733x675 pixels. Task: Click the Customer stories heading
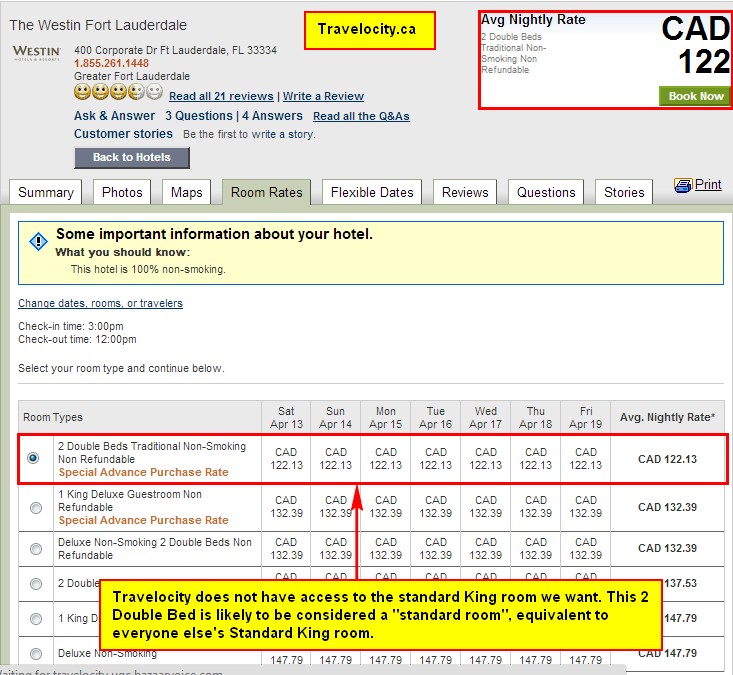point(123,134)
